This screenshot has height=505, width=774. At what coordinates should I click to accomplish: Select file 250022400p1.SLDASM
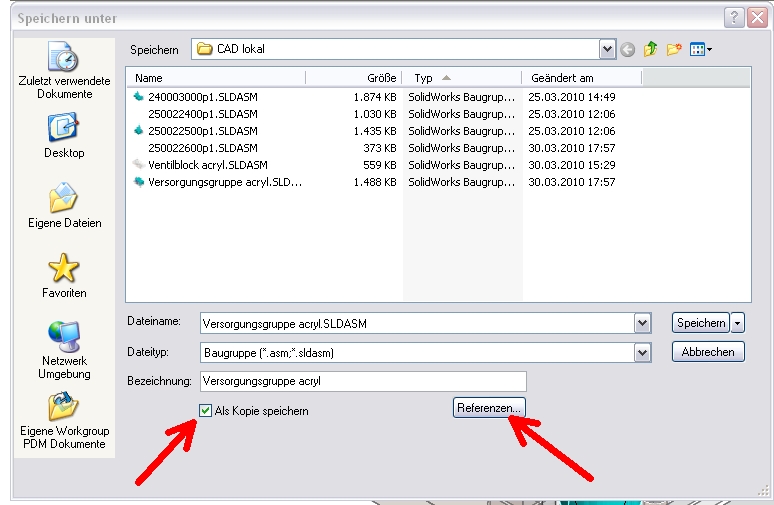coord(203,114)
